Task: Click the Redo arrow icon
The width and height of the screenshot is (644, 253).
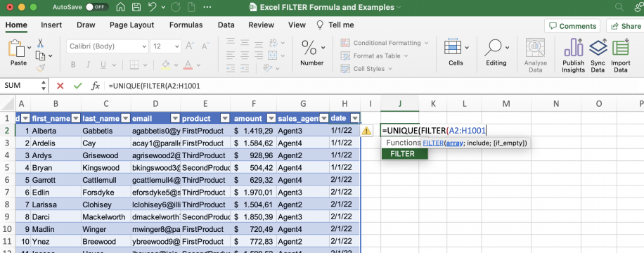Action: (x=175, y=8)
